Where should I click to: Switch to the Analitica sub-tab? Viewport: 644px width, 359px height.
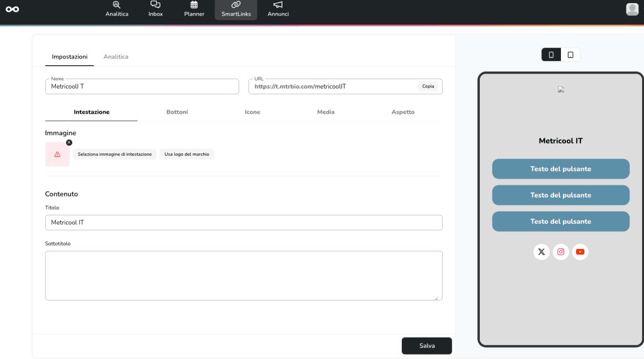click(x=116, y=57)
